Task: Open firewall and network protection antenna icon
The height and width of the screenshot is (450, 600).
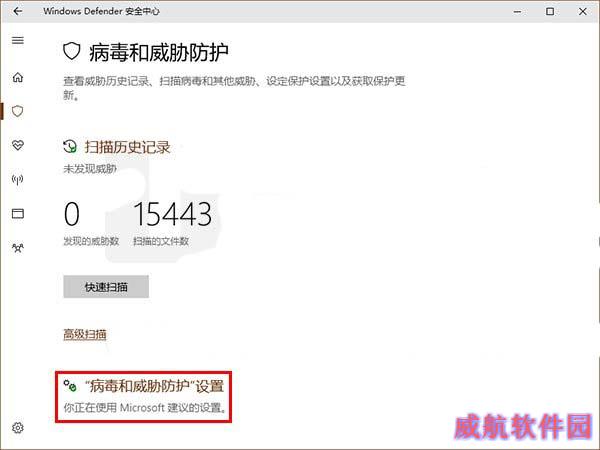Action: [x=18, y=179]
